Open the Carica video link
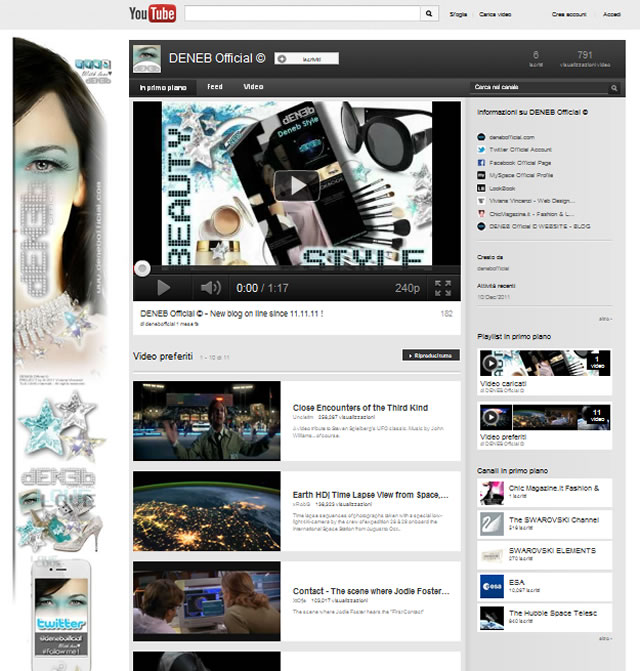Screen dimensions: 640x671 495,14
